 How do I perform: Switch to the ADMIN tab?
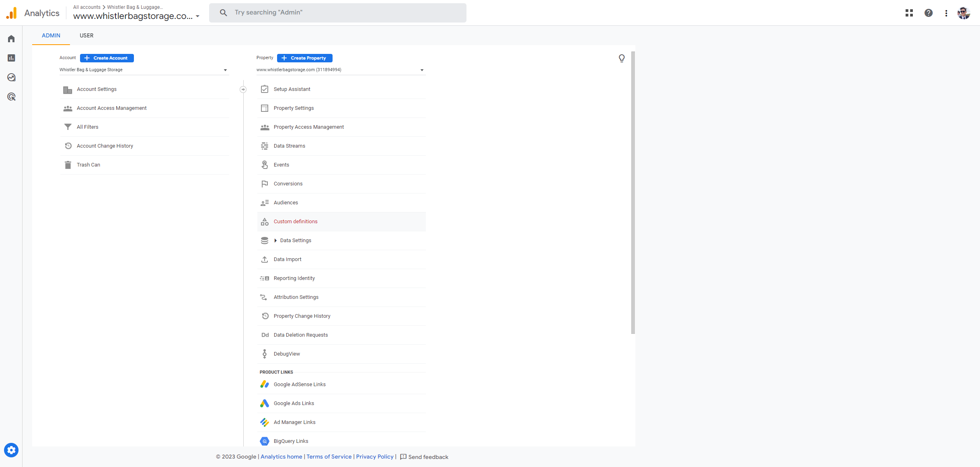[x=51, y=35]
